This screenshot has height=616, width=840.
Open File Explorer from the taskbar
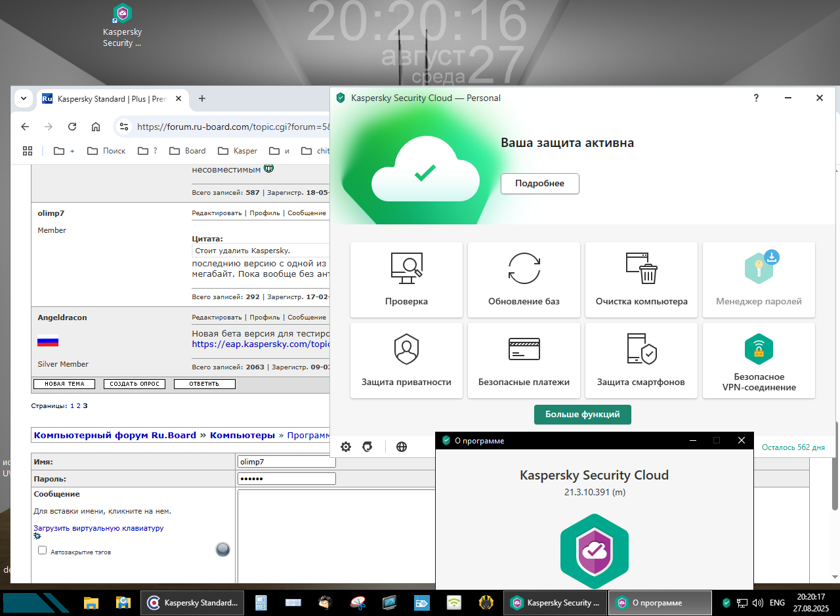pos(91,602)
